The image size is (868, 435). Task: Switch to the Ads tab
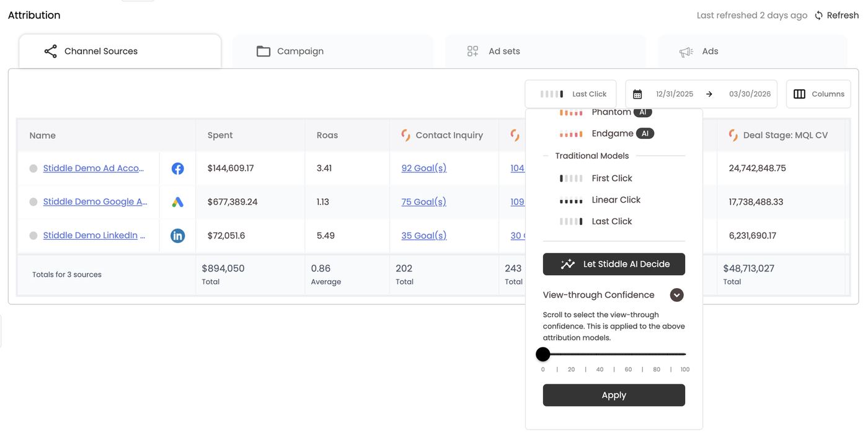(752, 51)
